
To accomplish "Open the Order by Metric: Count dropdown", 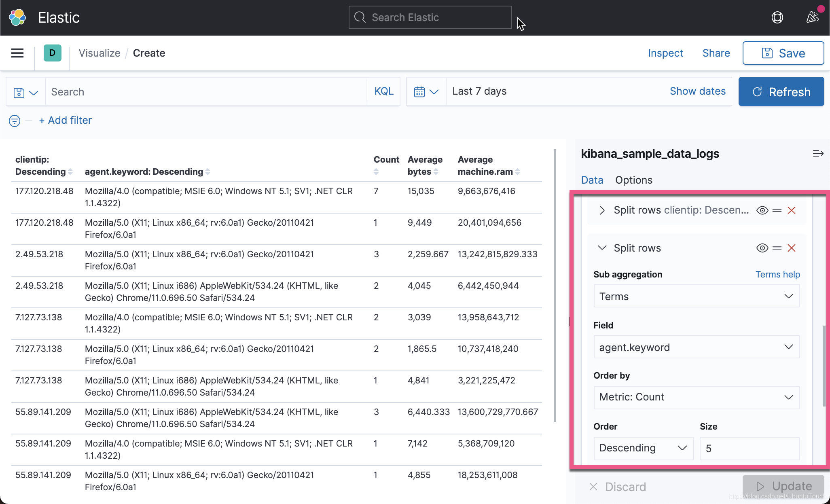I will pos(696,397).
